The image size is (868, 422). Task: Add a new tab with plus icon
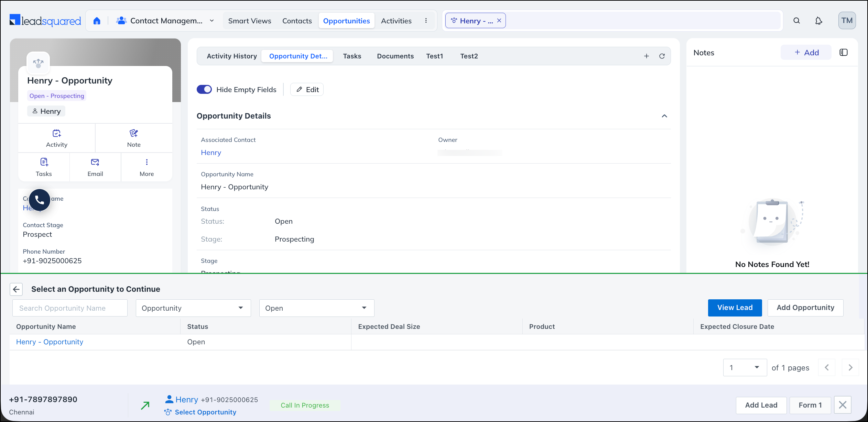pyautogui.click(x=647, y=56)
